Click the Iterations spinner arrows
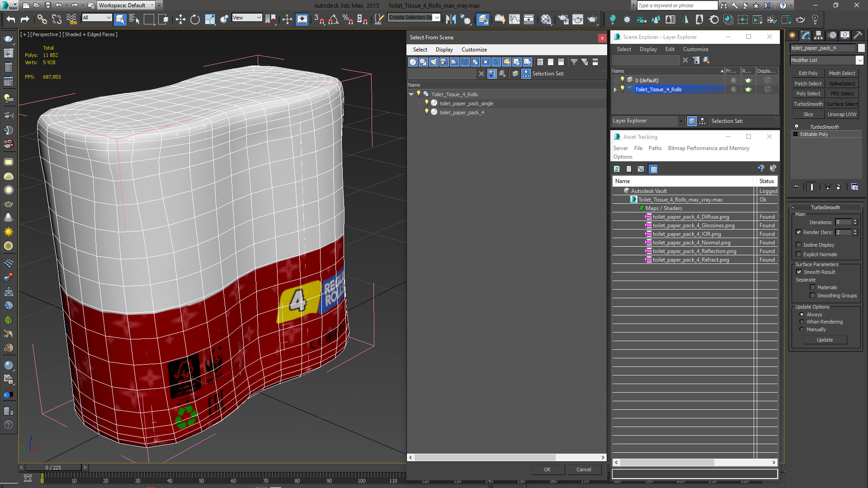The height and width of the screenshot is (488, 868). tap(855, 222)
